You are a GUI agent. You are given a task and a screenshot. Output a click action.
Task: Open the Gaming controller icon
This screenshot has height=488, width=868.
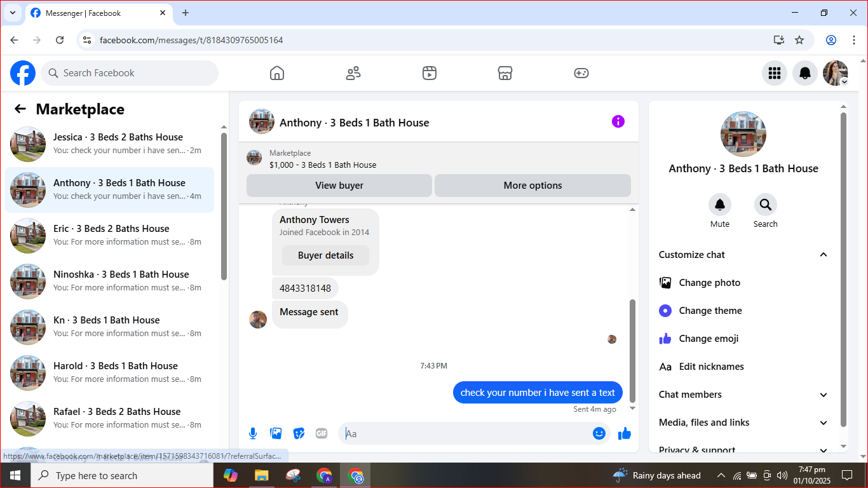point(581,73)
